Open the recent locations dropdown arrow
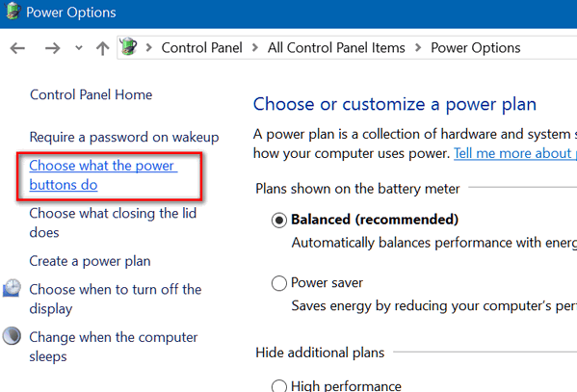Image resolution: width=577 pixels, height=392 pixels. [78, 48]
